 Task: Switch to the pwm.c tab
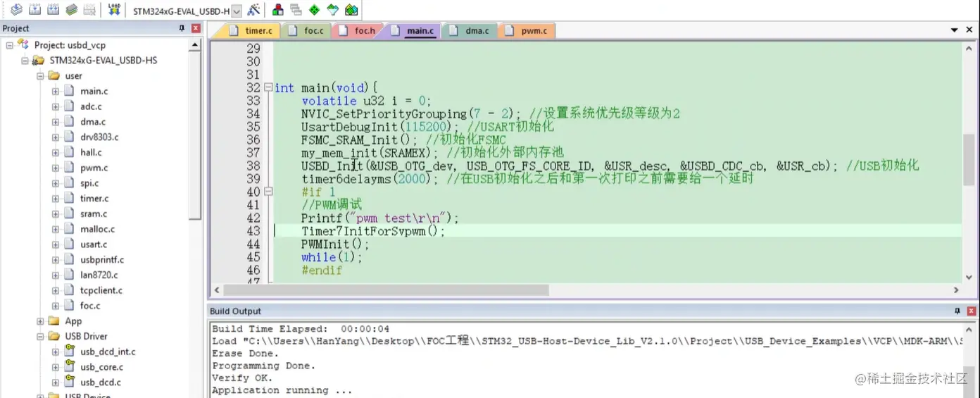pos(527,30)
